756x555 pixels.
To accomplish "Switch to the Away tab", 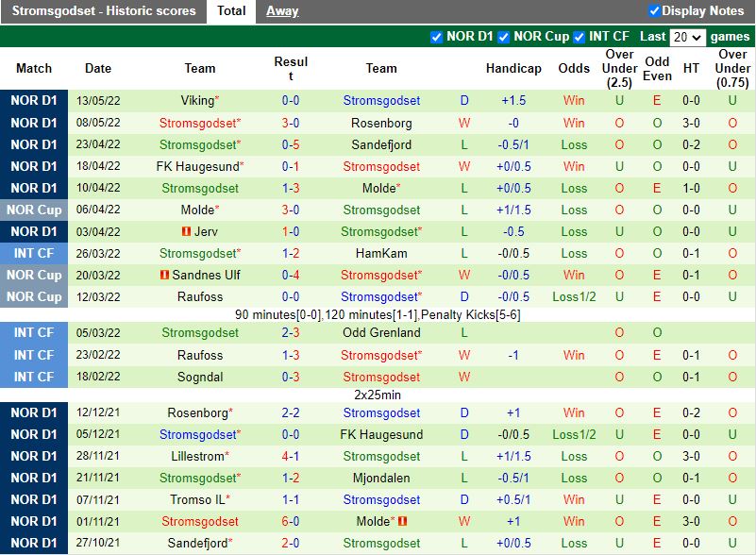I will pos(282,11).
